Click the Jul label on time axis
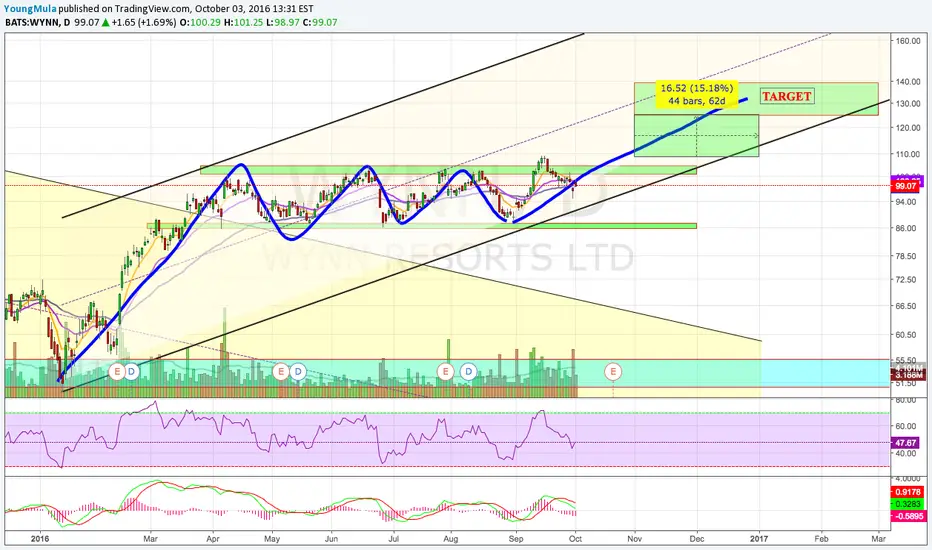This screenshot has height=550, width=932. point(393,539)
